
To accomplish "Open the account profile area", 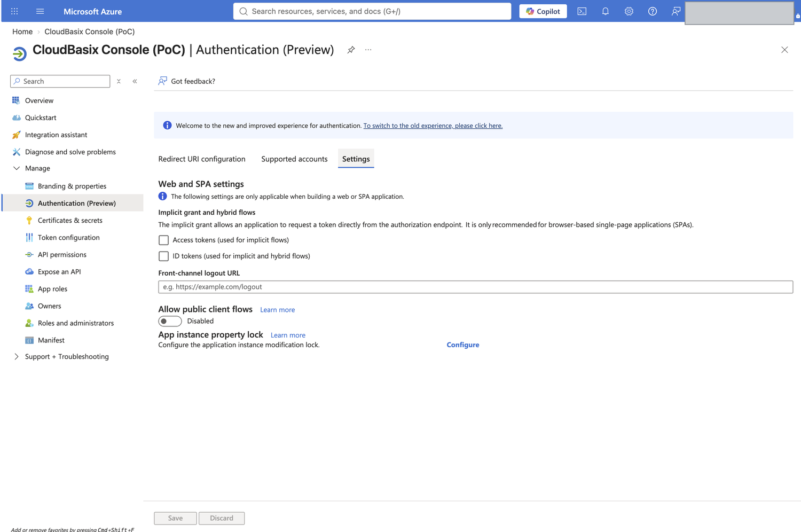I will pyautogui.click(x=739, y=13).
